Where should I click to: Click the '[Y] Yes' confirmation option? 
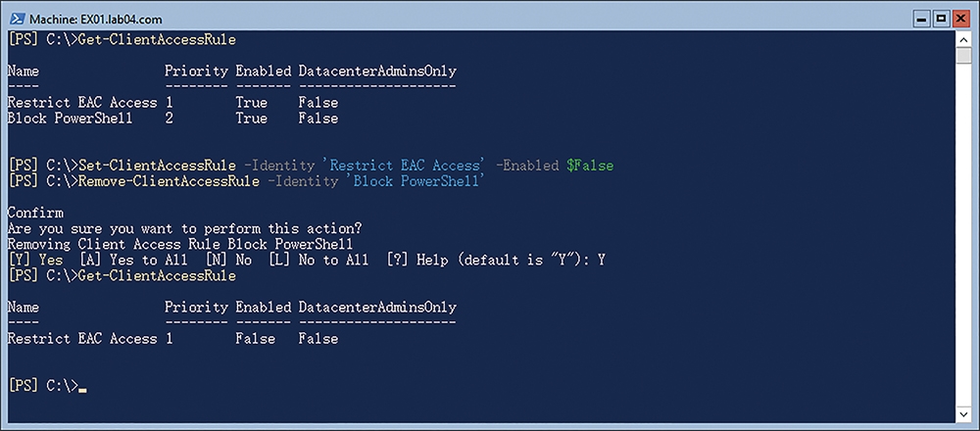point(36,260)
